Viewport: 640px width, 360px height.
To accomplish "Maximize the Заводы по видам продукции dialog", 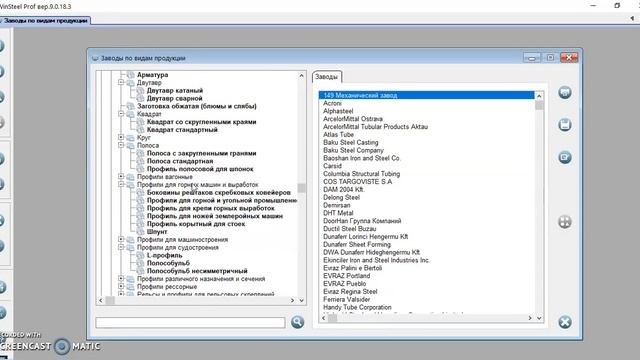I will pyautogui.click(x=550, y=58).
